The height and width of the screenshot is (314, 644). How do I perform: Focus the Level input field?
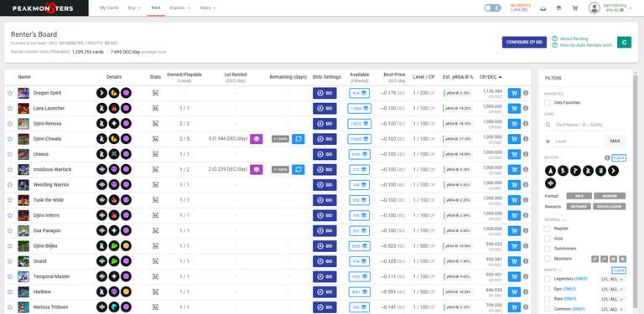[x=572, y=141]
